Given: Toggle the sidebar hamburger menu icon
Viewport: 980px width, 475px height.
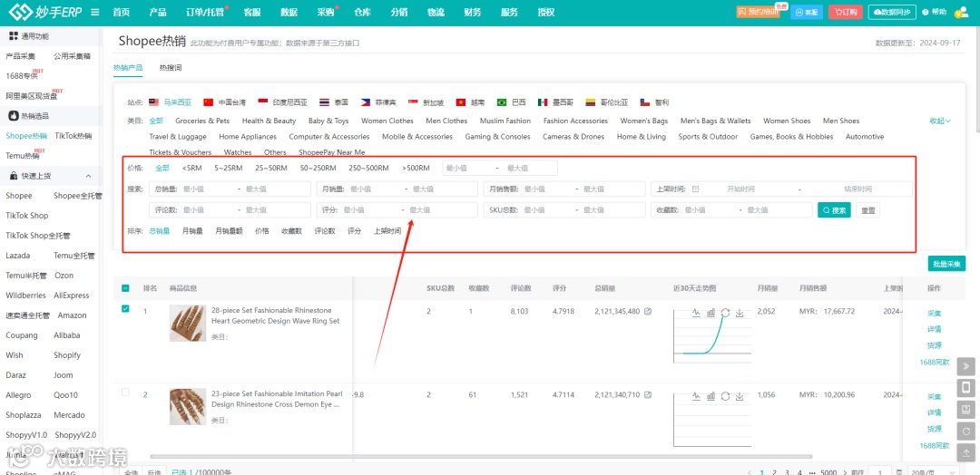Looking at the screenshot, I should 95,12.
